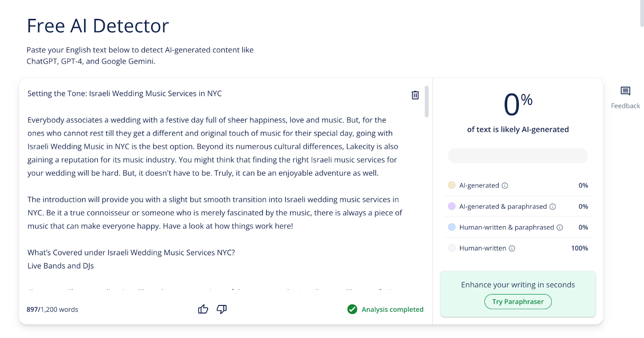Screen dimensions: 644x338
Task: Show info for AI-generated & paraphrased
Action: (x=553, y=206)
